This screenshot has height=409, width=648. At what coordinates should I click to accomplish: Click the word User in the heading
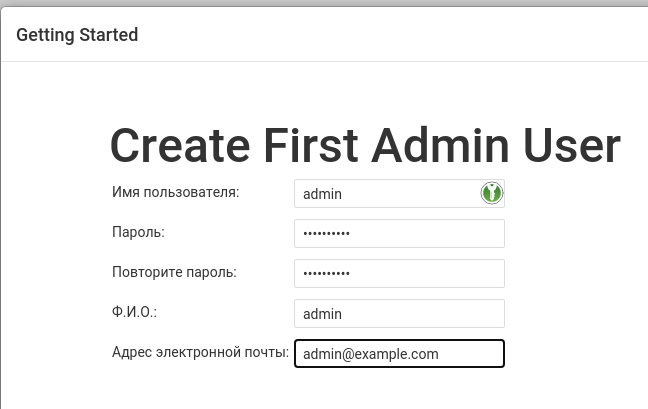point(572,145)
